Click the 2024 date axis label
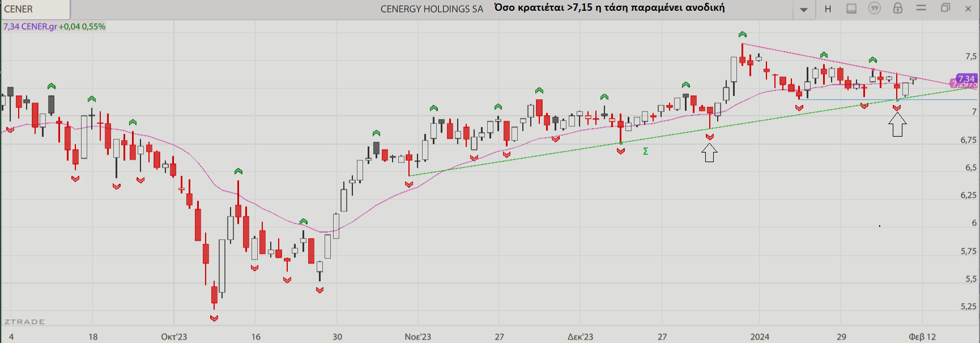The image size is (980, 343). point(760,337)
